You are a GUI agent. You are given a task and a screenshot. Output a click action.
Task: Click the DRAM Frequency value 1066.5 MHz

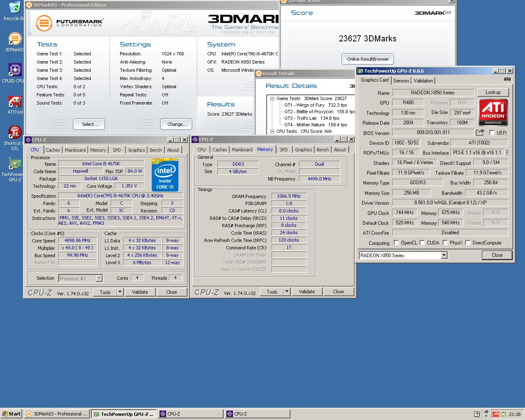289,196
